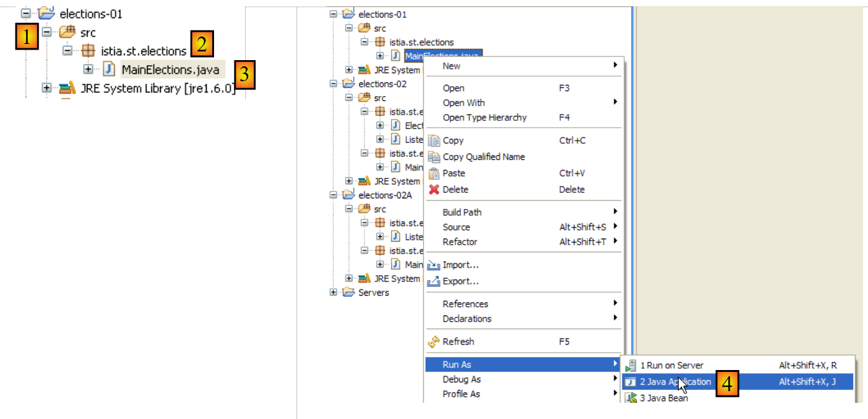Select istia.st.elections package in enlarged left tree
The width and height of the screenshot is (868, 419).
[143, 51]
